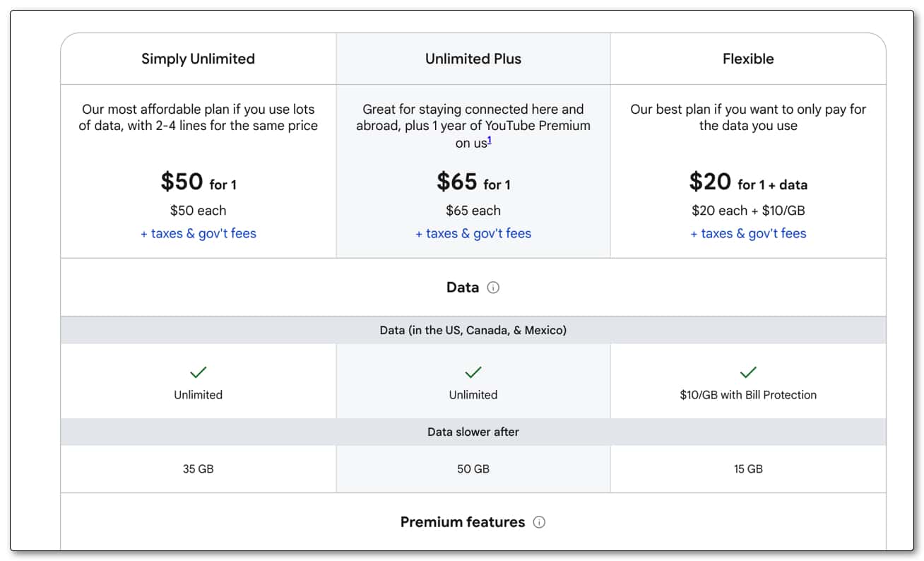Open taxes & gov't fees under Unlimited Plus

point(473,233)
